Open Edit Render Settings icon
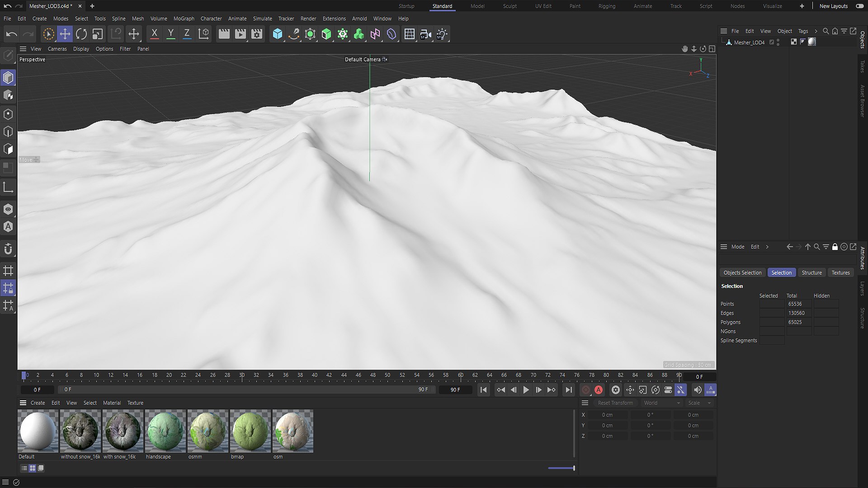 click(x=257, y=34)
